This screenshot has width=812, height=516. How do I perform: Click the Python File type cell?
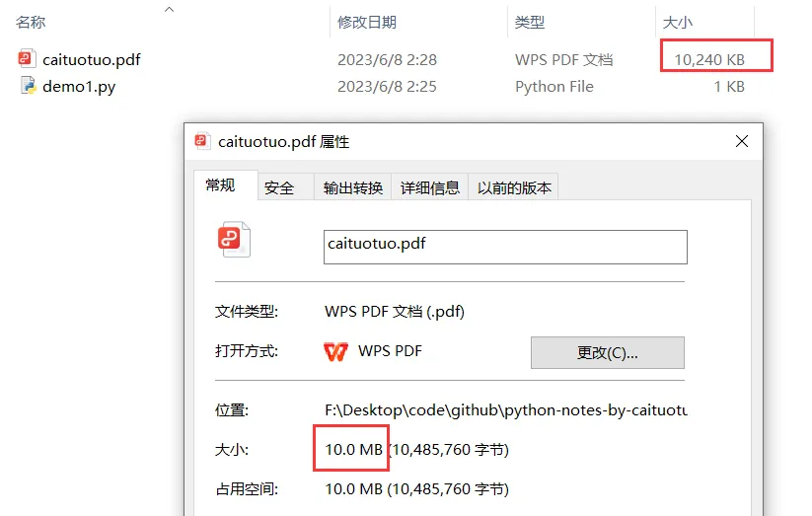(x=554, y=87)
